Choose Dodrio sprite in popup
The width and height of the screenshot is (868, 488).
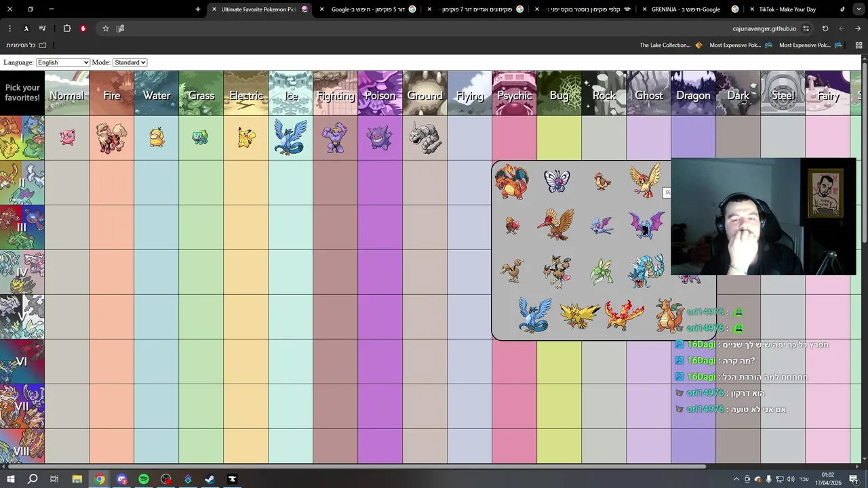coord(557,270)
